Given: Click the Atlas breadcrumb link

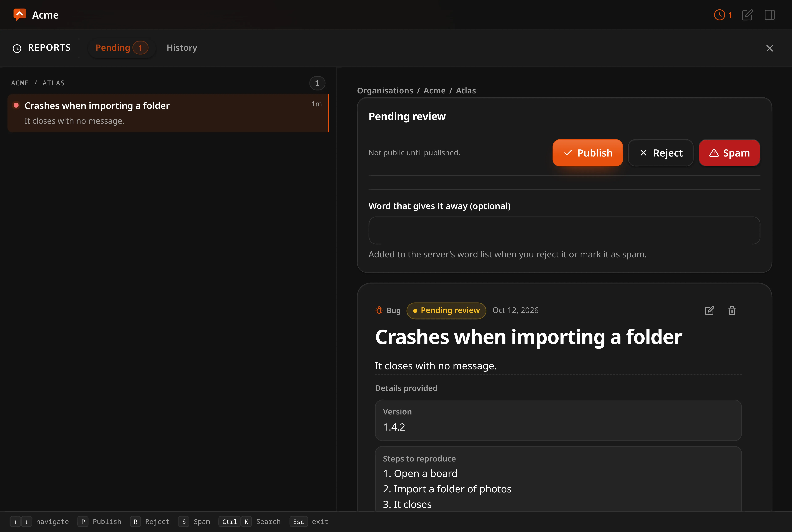Looking at the screenshot, I should (466, 91).
